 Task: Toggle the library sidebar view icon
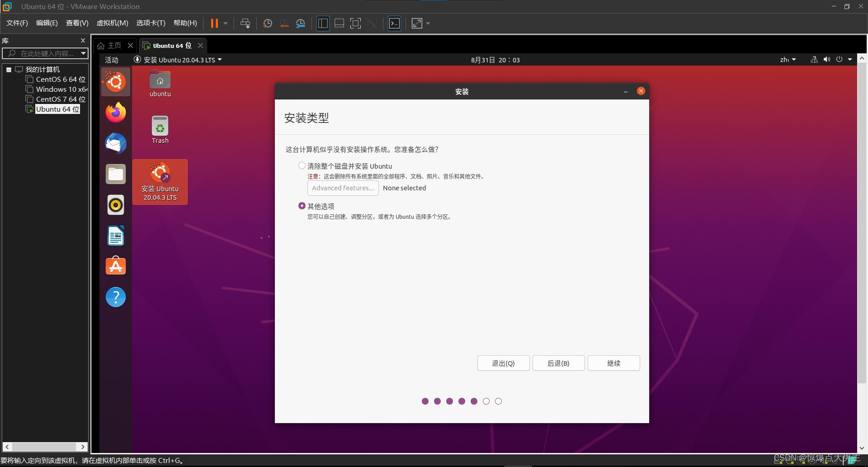tap(323, 23)
